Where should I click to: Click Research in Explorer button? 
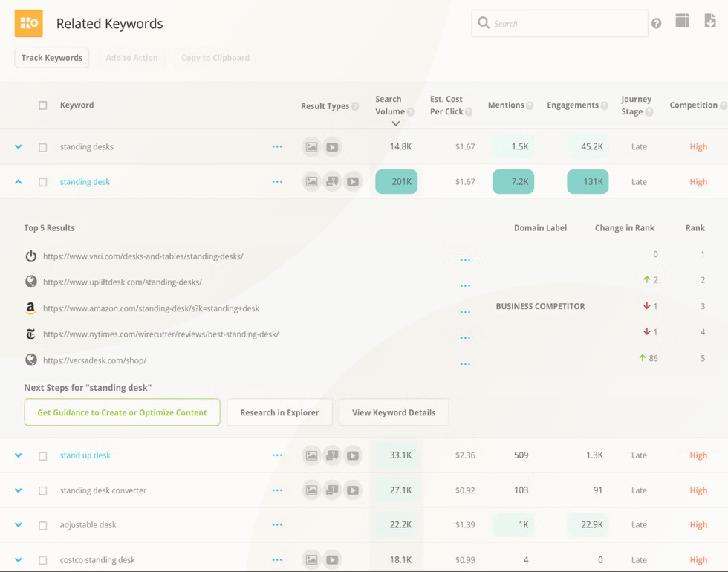[x=279, y=412]
